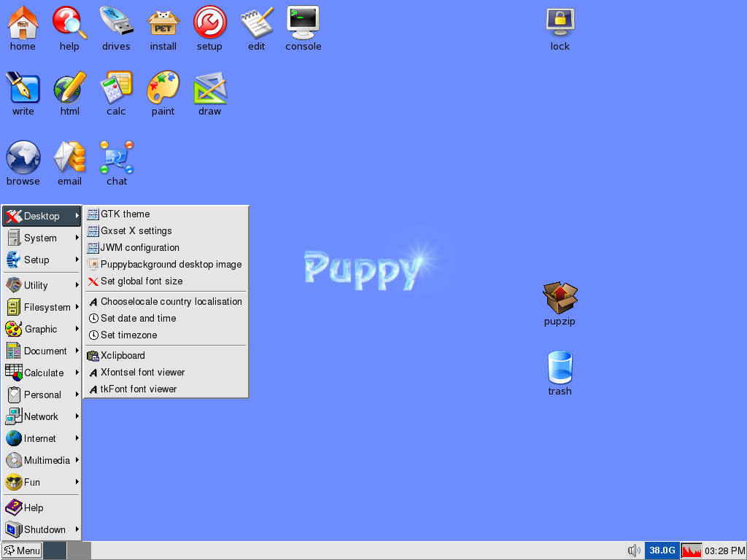Choose Set date and time
747x560 pixels.
166,318
